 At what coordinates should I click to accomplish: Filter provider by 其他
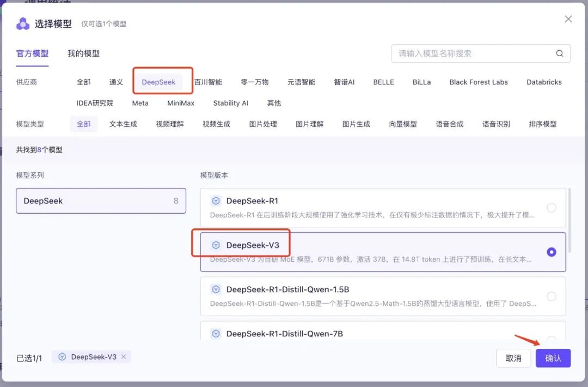(x=274, y=103)
